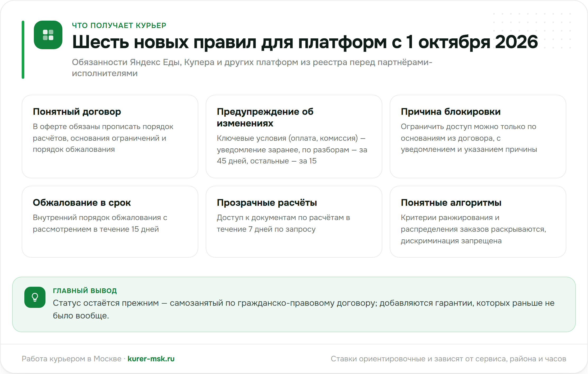This screenshot has height=374, width=588.
Task: Click the disclaimer "Ставки ориентировочные и зависят"
Action: pos(397,359)
